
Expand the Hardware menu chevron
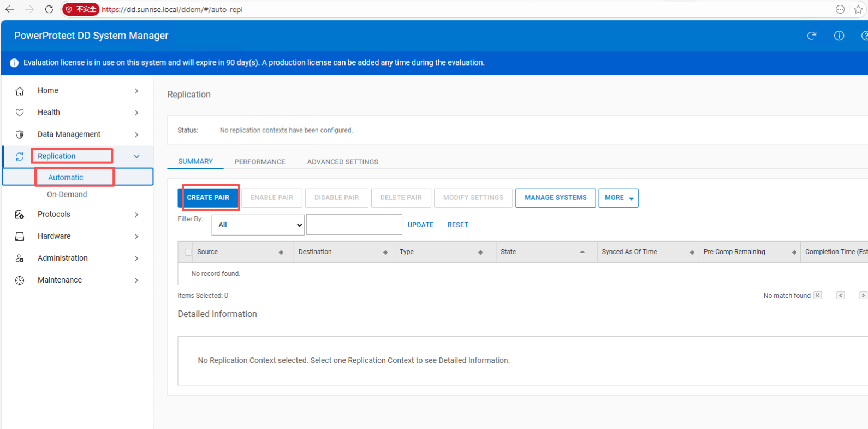[x=136, y=237]
